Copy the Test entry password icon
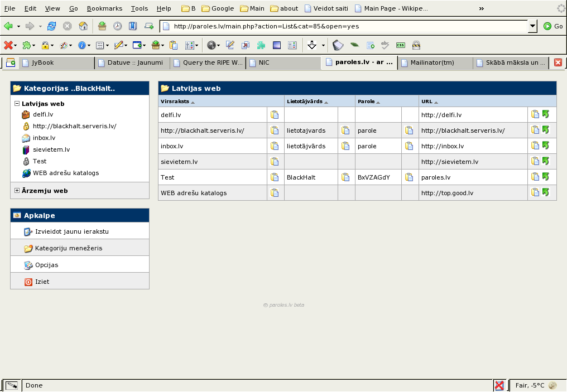567x392 pixels. point(409,177)
